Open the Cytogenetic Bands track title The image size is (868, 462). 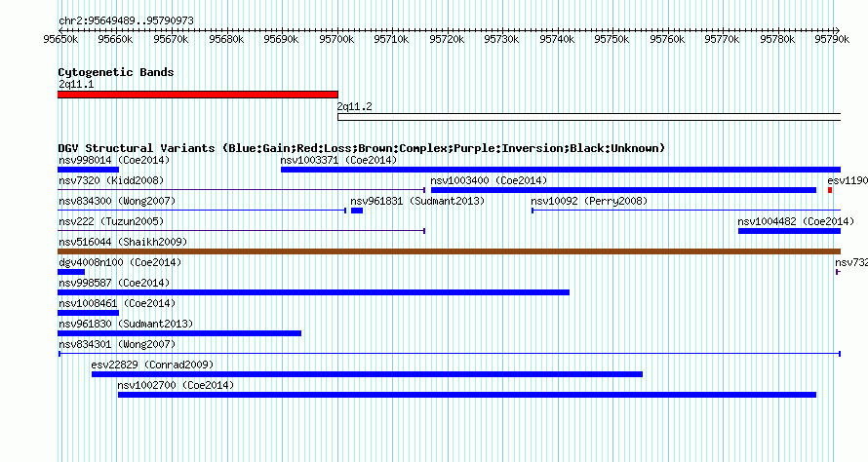[x=116, y=72]
